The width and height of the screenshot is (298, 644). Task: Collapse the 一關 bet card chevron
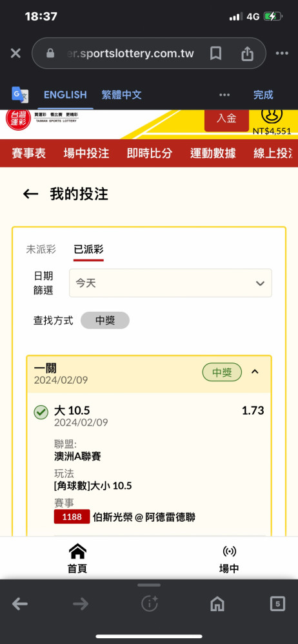[x=255, y=372]
